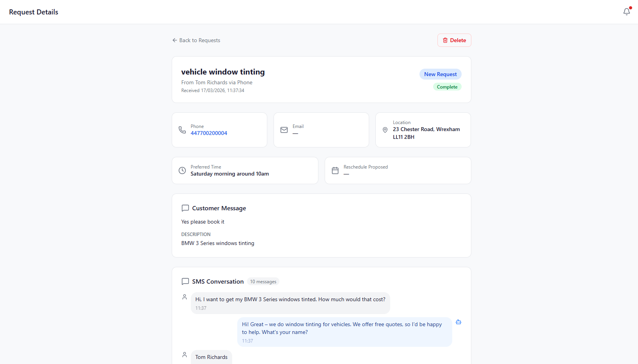This screenshot has height=364, width=638.
Task: Click the Email field label
Action: point(298,126)
